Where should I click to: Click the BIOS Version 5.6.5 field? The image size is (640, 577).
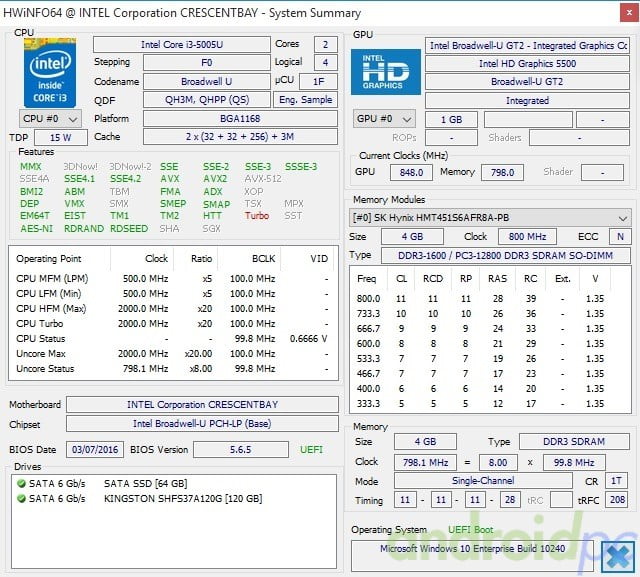click(241, 450)
